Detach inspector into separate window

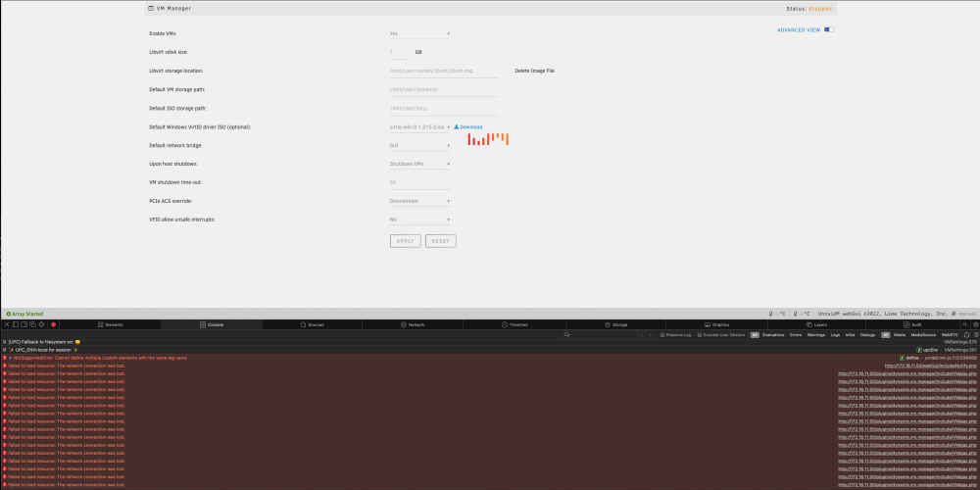pos(32,325)
